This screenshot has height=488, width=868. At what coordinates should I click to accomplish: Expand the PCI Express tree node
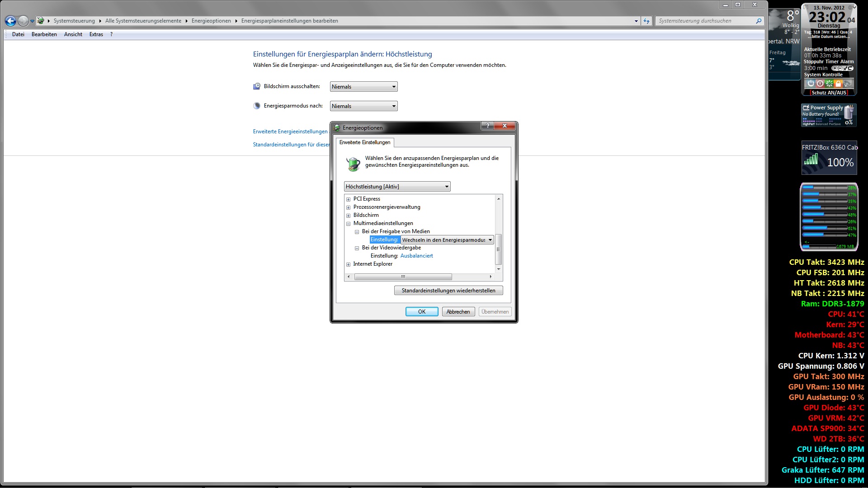tap(348, 199)
